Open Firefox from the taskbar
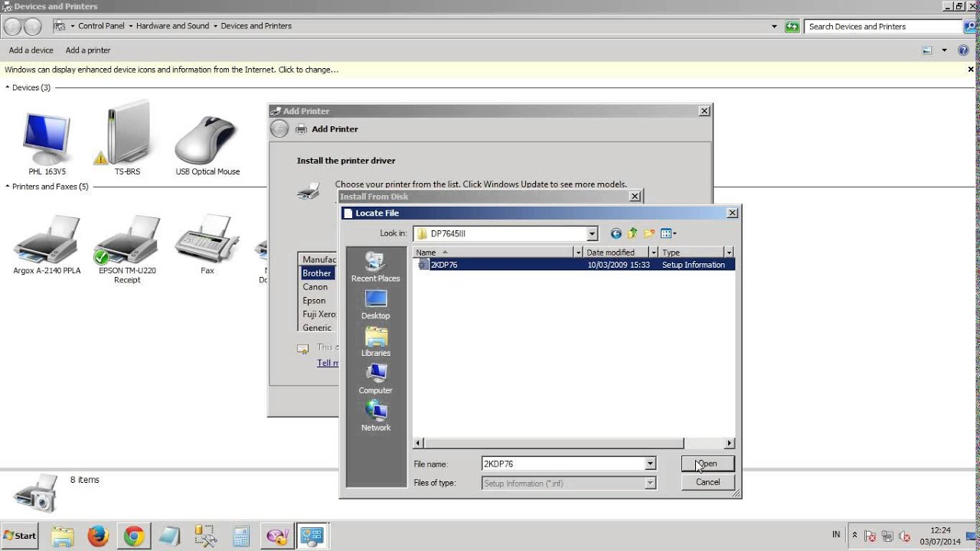The width and height of the screenshot is (980, 551). point(98,536)
